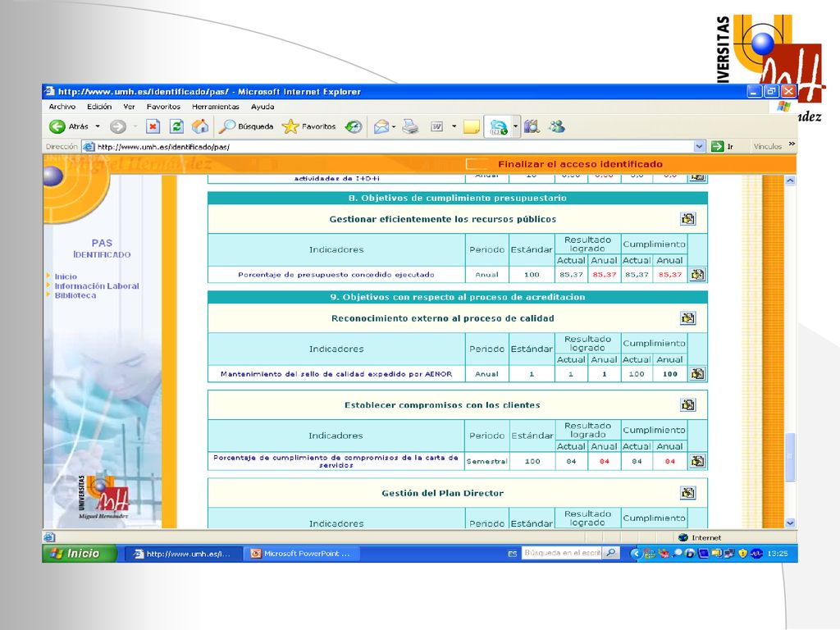Open the Ayuda menu
The height and width of the screenshot is (630, 840).
coord(262,107)
